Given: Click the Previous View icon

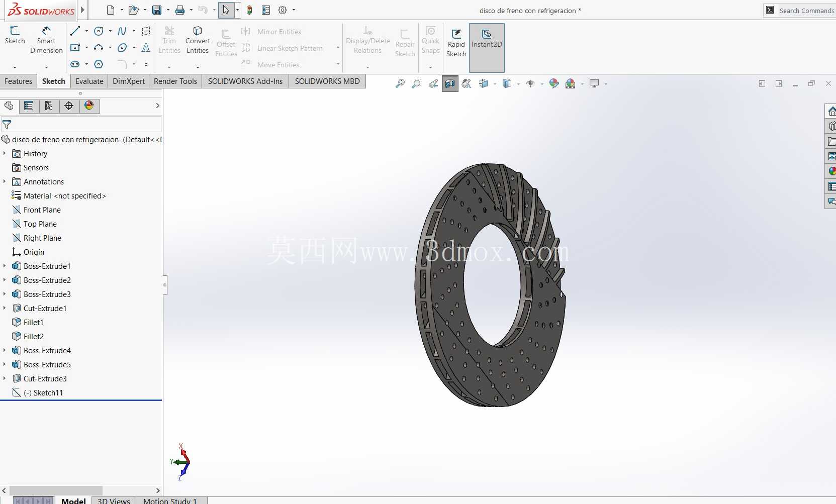Looking at the screenshot, I should click(x=433, y=83).
